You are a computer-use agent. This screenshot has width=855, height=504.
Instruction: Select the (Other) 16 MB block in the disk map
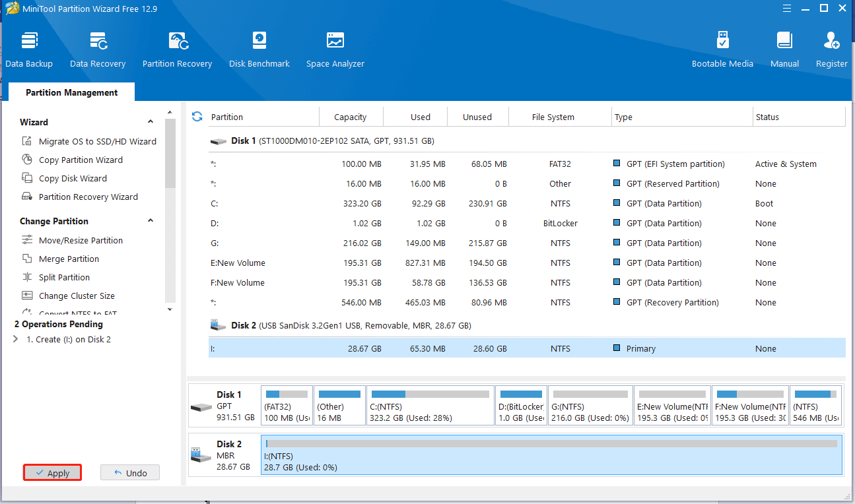tap(339, 405)
